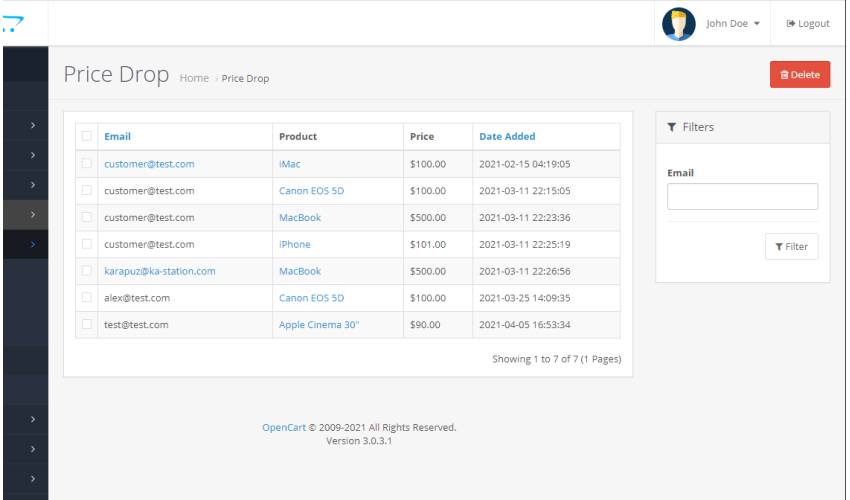
Task: Log out using the Logout link
Action: [808, 23]
